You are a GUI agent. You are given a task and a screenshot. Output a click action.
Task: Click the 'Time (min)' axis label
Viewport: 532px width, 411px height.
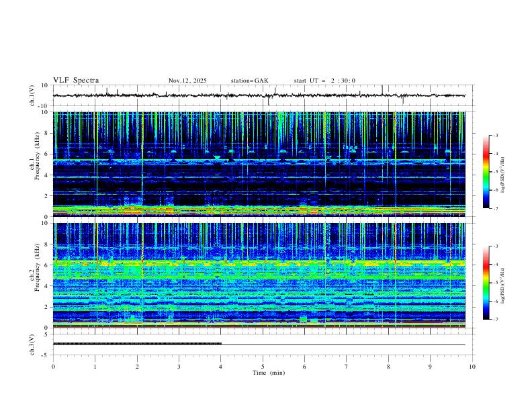click(269, 373)
